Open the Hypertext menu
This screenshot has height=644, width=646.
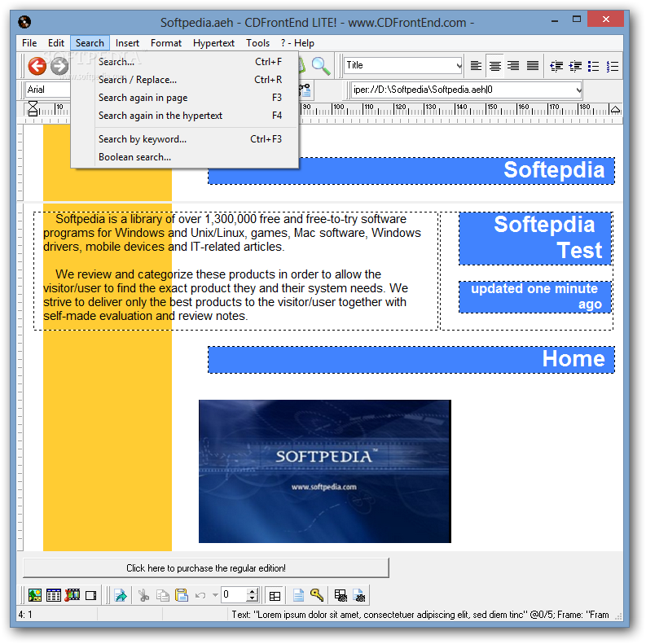(213, 43)
